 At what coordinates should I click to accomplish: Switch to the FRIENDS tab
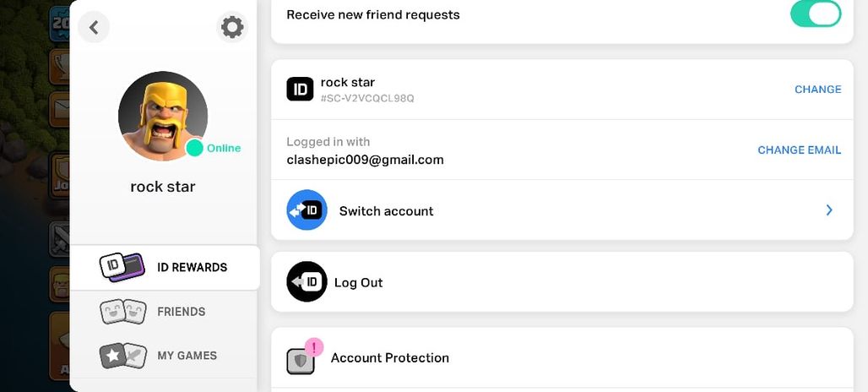click(164, 312)
